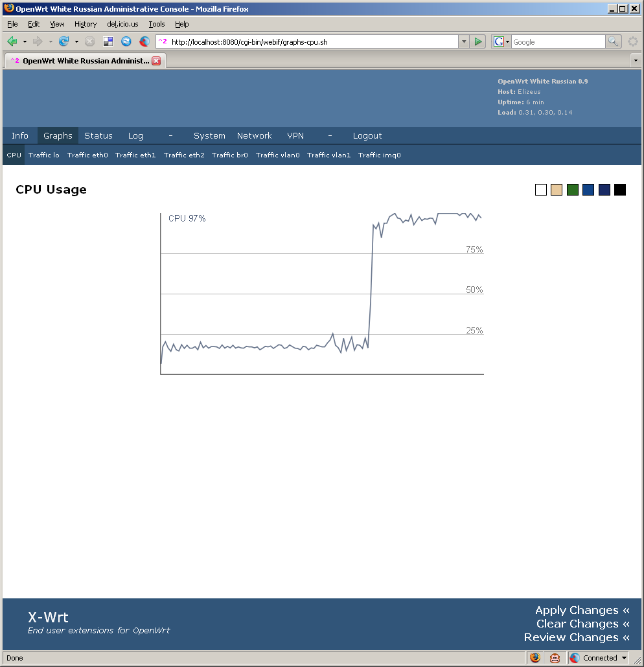Click the Logout link
This screenshot has height=667, width=644.
pyautogui.click(x=367, y=136)
